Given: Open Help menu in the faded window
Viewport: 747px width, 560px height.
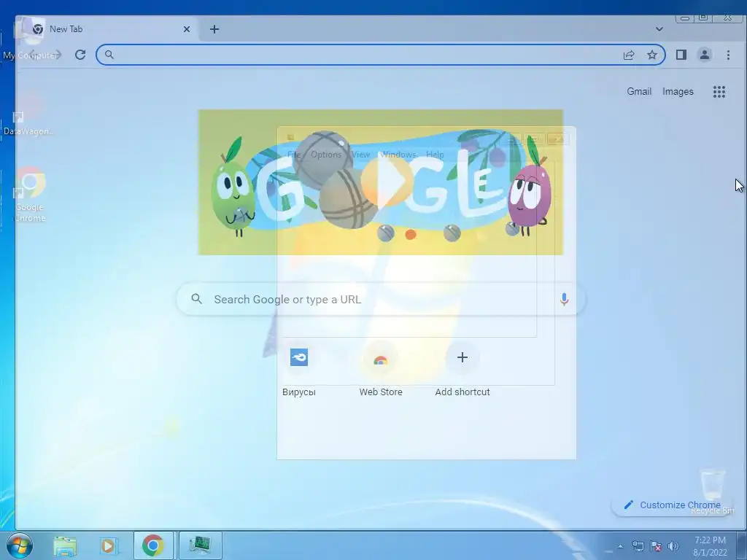Looking at the screenshot, I should coord(435,155).
